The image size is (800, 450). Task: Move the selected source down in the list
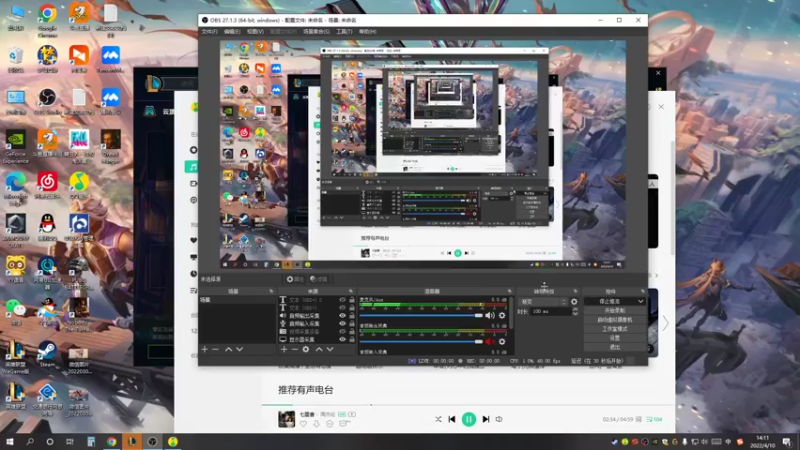pyautogui.click(x=330, y=349)
